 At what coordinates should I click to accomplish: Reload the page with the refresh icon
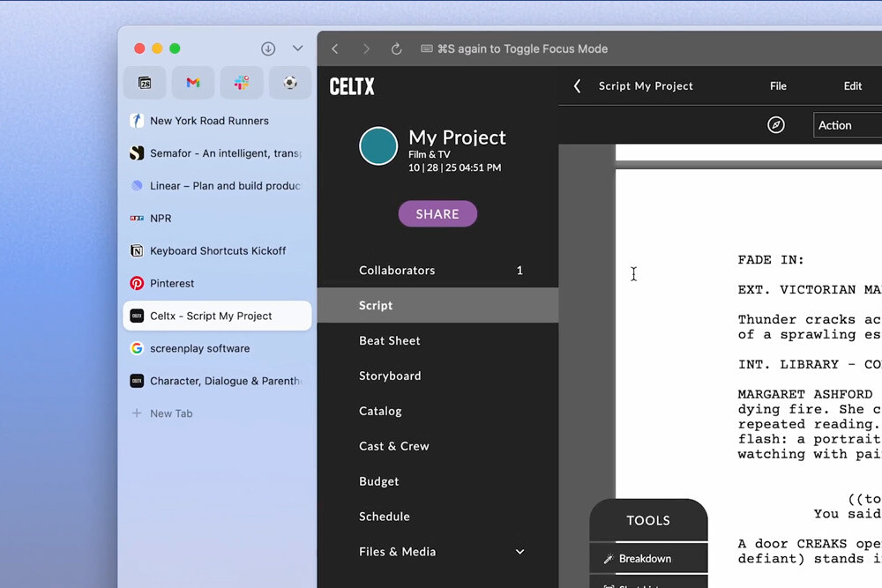pyautogui.click(x=397, y=48)
